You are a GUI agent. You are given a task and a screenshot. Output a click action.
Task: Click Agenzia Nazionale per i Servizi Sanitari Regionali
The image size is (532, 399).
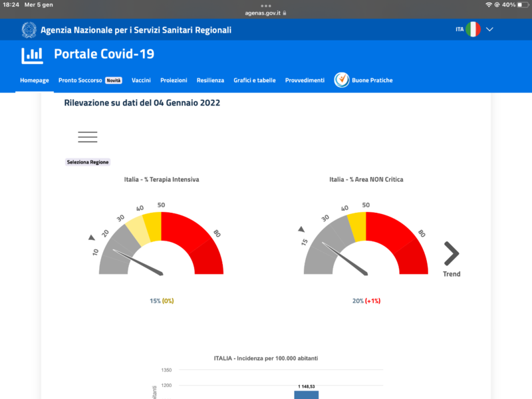pos(136,30)
